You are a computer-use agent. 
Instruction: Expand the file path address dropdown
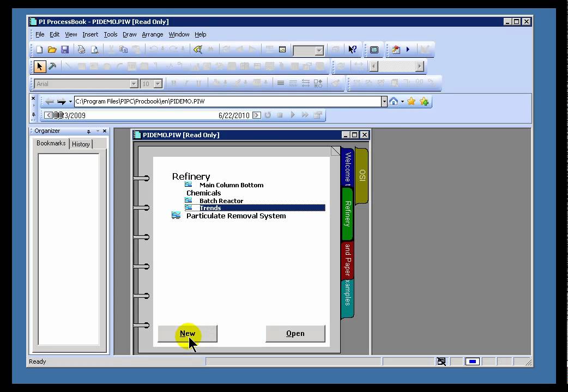point(384,101)
